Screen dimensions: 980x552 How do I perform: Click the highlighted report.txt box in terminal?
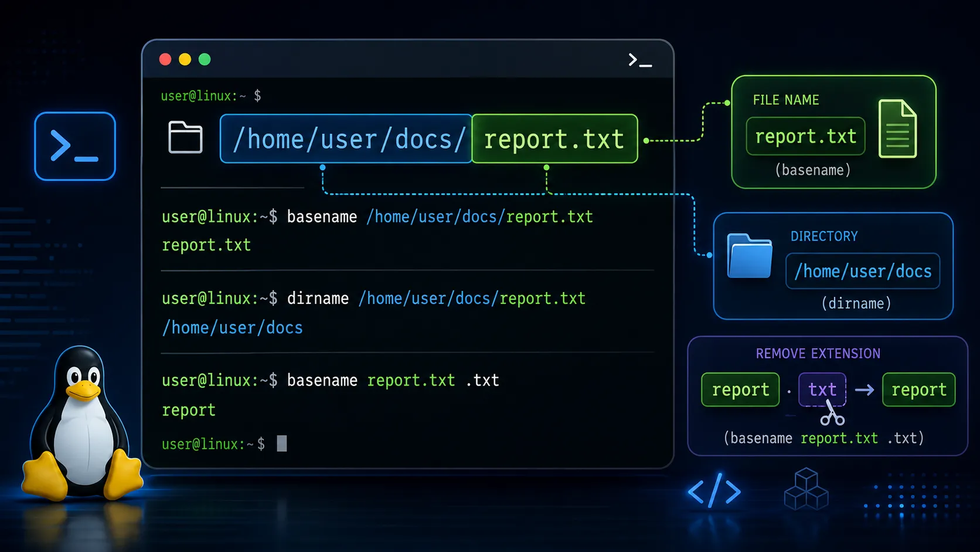click(x=554, y=139)
